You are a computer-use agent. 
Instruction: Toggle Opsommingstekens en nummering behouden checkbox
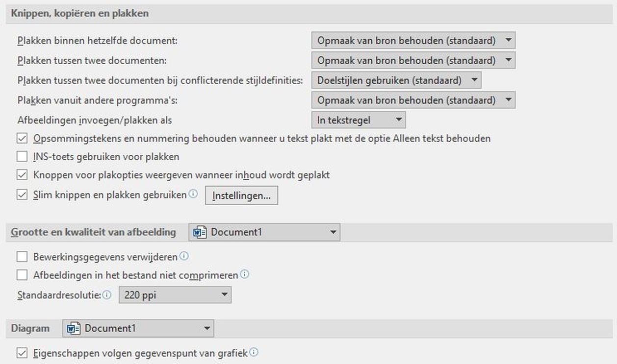point(22,139)
